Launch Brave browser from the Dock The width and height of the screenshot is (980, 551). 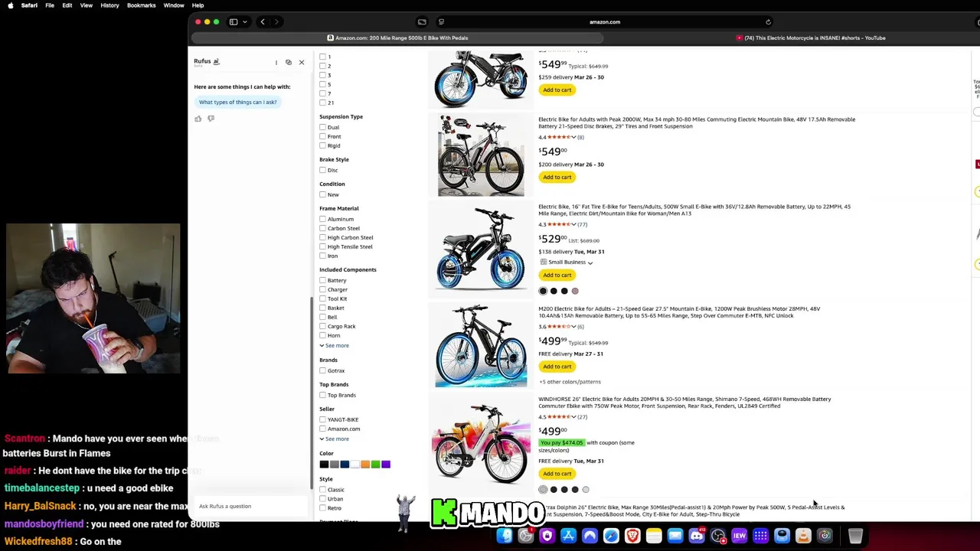[632, 536]
